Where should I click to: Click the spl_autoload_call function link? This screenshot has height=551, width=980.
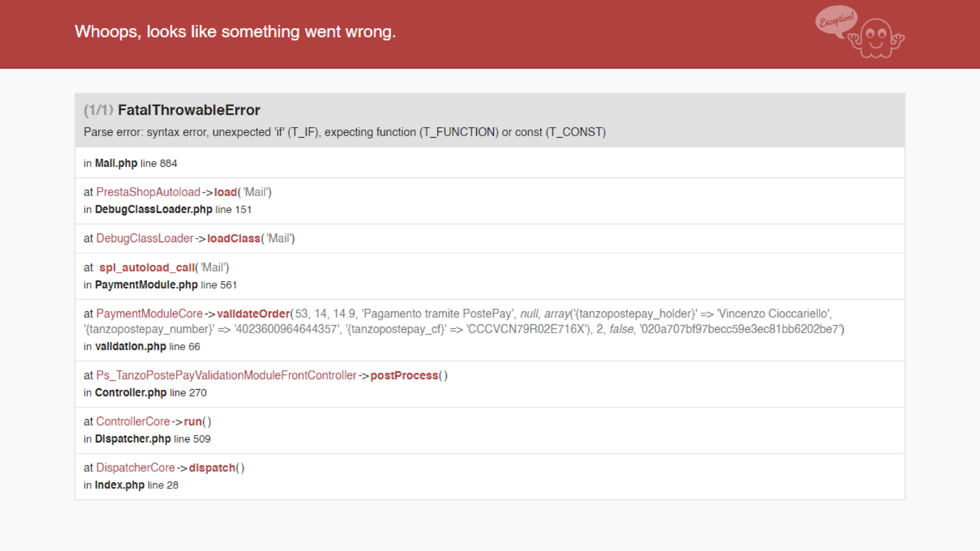pos(147,268)
